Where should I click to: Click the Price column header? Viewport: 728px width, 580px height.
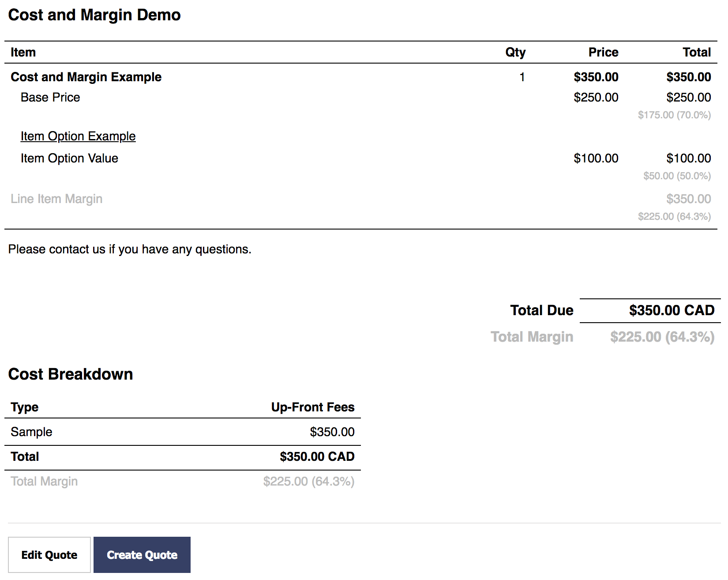point(603,52)
